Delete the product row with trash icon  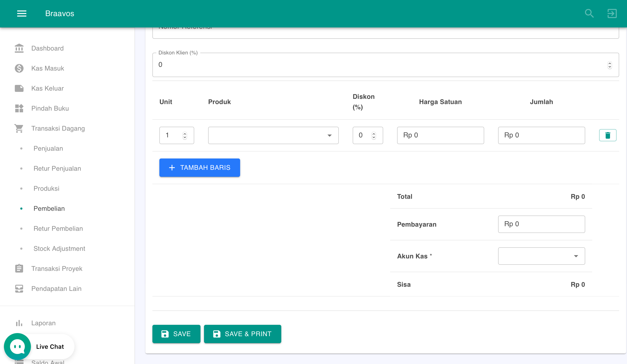coord(607,135)
